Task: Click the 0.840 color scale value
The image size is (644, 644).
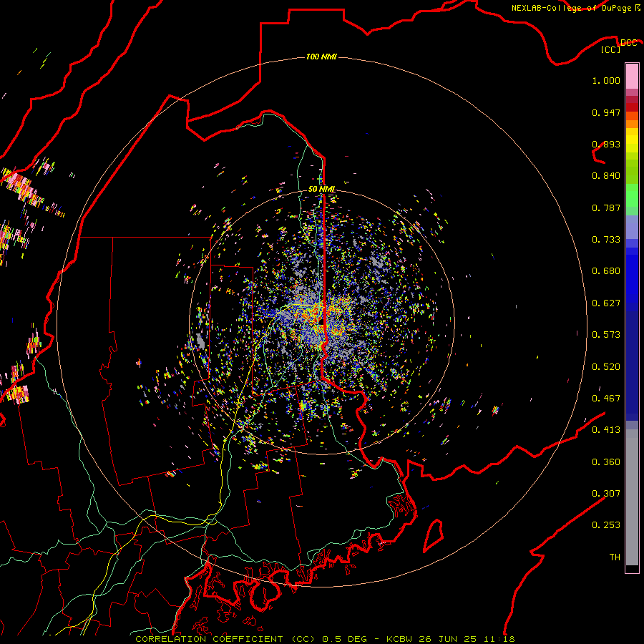Action: point(606,176)
